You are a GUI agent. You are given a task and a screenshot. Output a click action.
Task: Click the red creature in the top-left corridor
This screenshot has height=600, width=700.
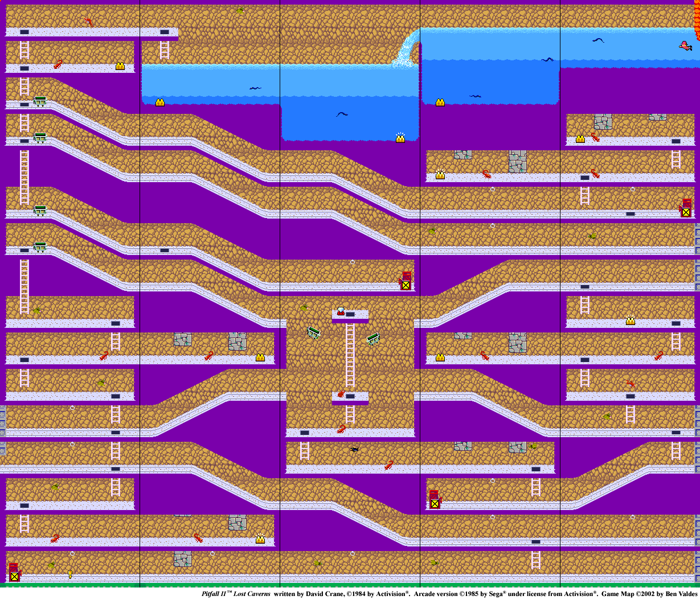[x=89, y=22]
